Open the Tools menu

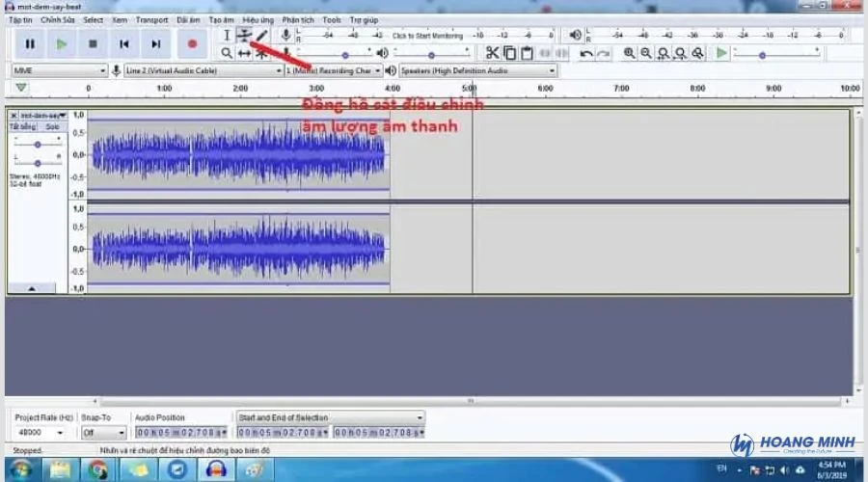332,20
